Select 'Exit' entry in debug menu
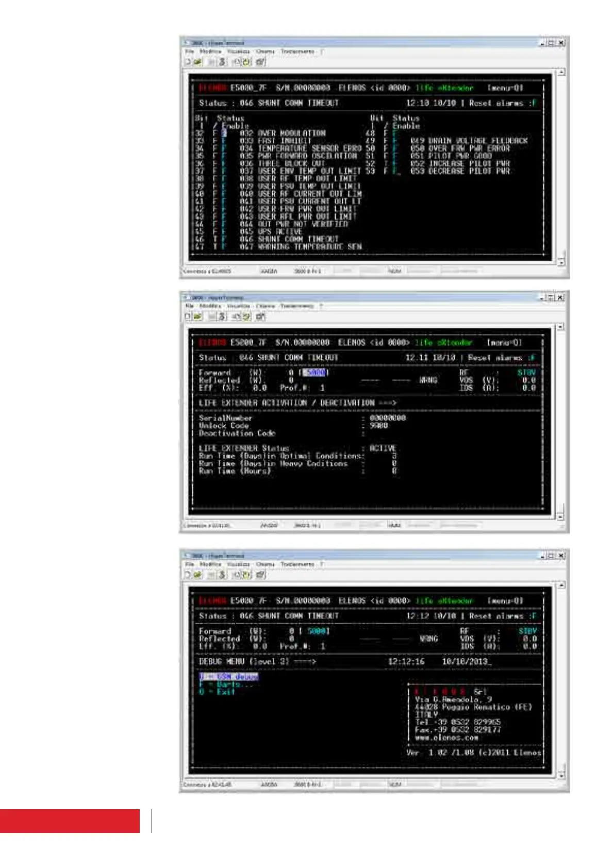614x868 pixels. click(x=217, y=692)
